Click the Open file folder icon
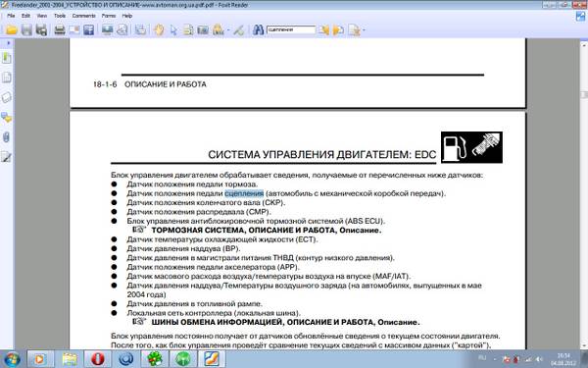588x368 pixels. [11, 30]
